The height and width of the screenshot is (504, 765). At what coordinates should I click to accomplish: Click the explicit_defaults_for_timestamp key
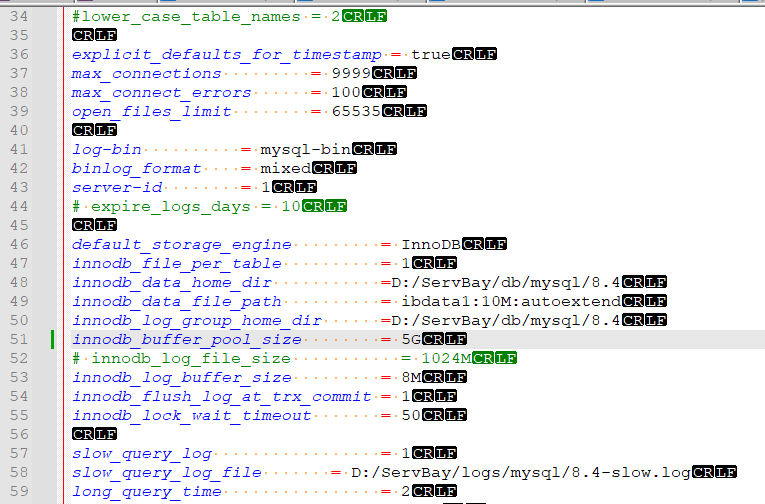225,54
